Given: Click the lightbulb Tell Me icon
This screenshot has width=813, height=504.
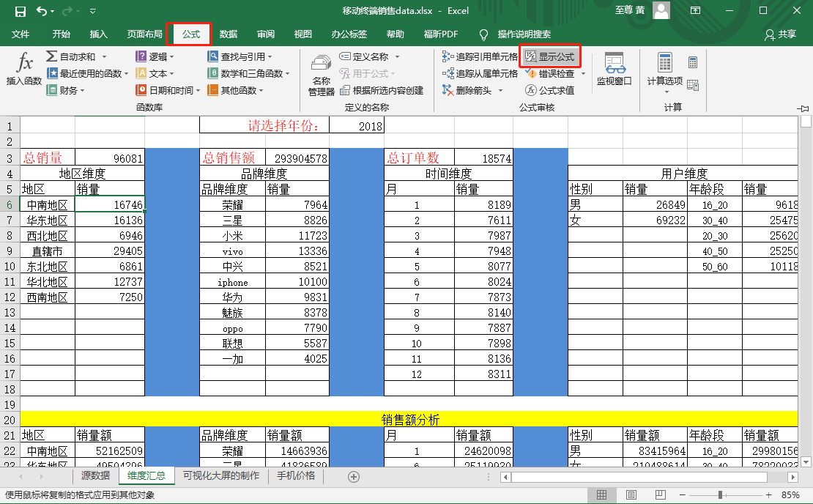Looking at the screenshot, I should click(x=483, y=34).
